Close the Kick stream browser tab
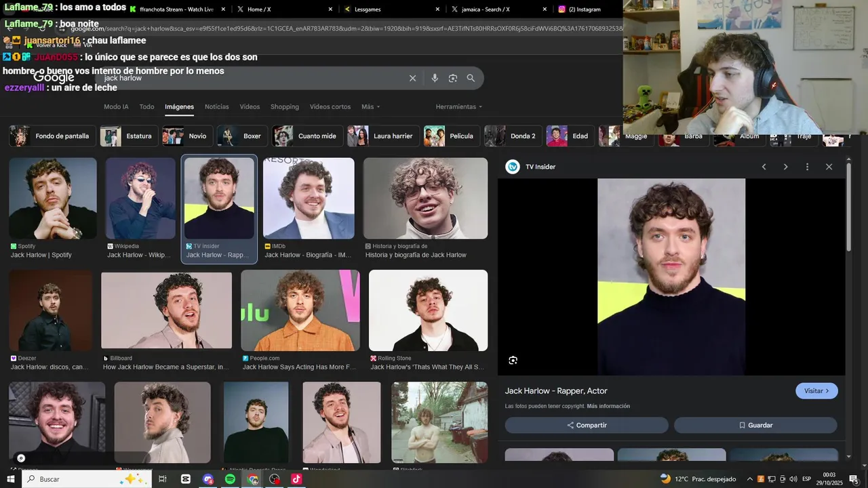This screenshot has width=868, height=488. [x=223, y=9]
